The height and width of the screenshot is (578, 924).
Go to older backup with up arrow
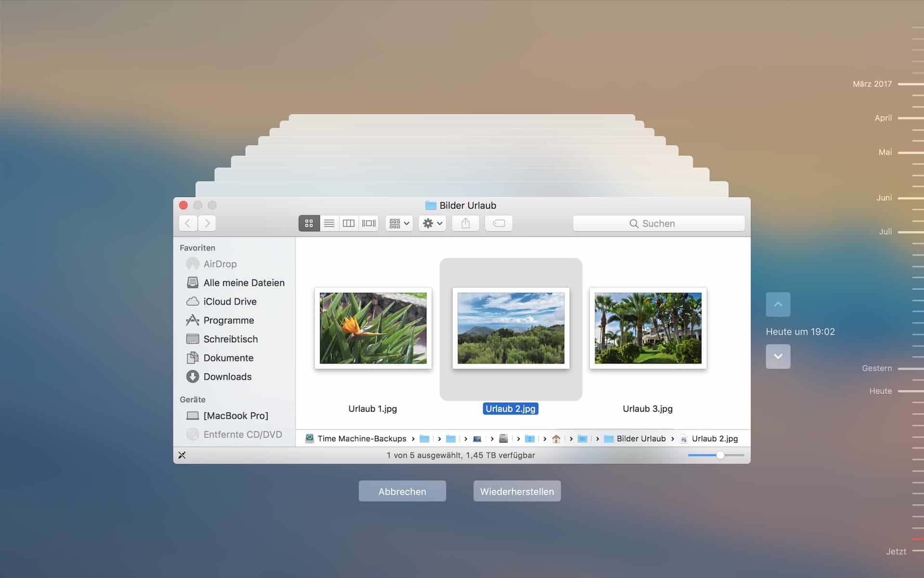778,304
